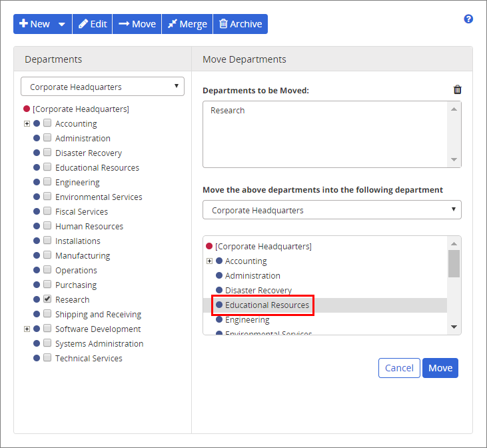
Task: Uncheck the Research department checkbox
Action: click(x=47, y=299)
